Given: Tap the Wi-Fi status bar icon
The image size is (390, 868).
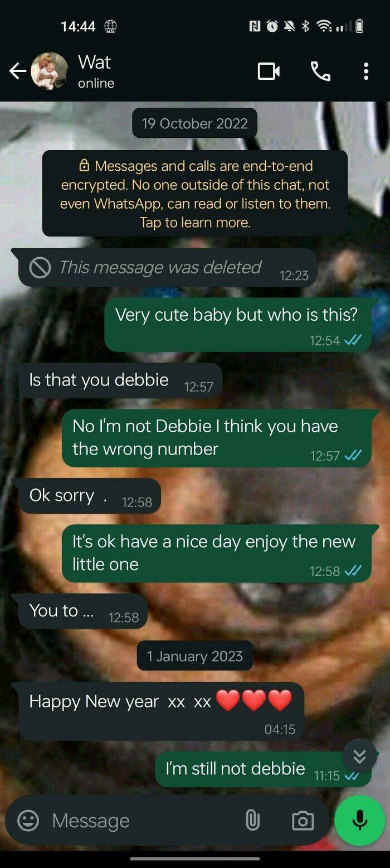Looking at the screenshot, I should (324, 26).
